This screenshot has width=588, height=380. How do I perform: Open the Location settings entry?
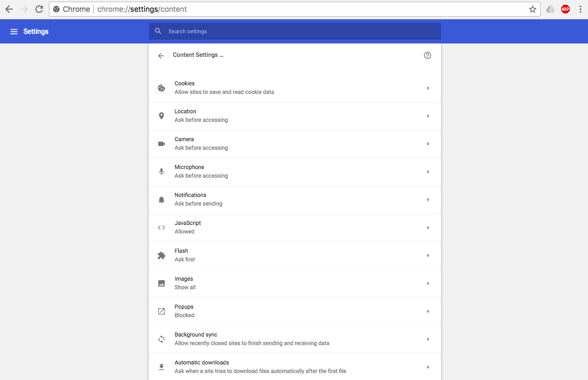point(295,116)
